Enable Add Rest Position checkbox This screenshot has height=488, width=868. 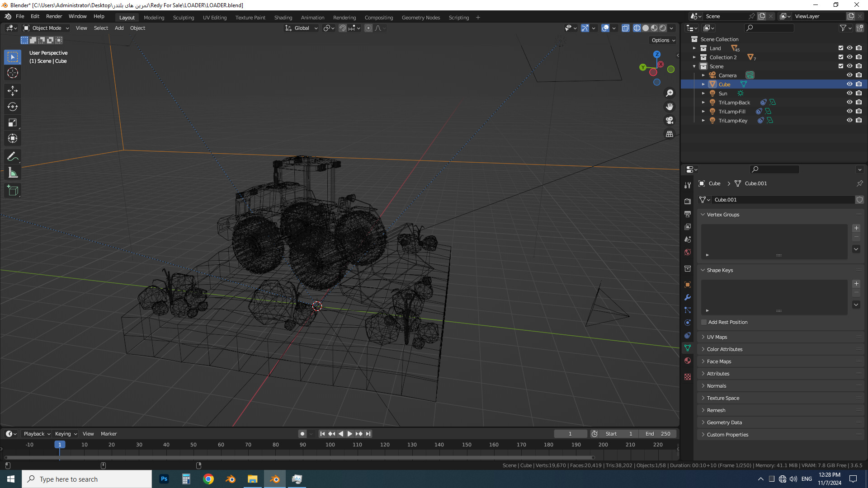click(x=704, y=322)
